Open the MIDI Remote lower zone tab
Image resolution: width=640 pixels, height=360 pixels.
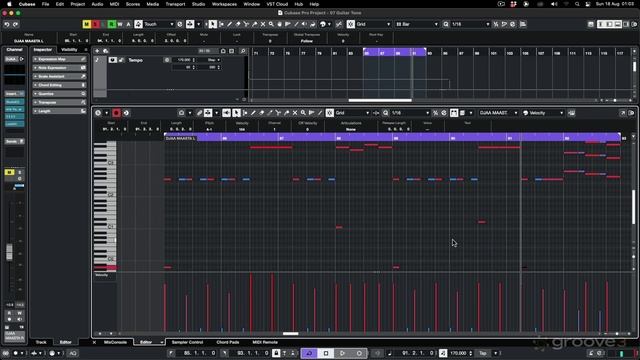(x=265, y=342)
